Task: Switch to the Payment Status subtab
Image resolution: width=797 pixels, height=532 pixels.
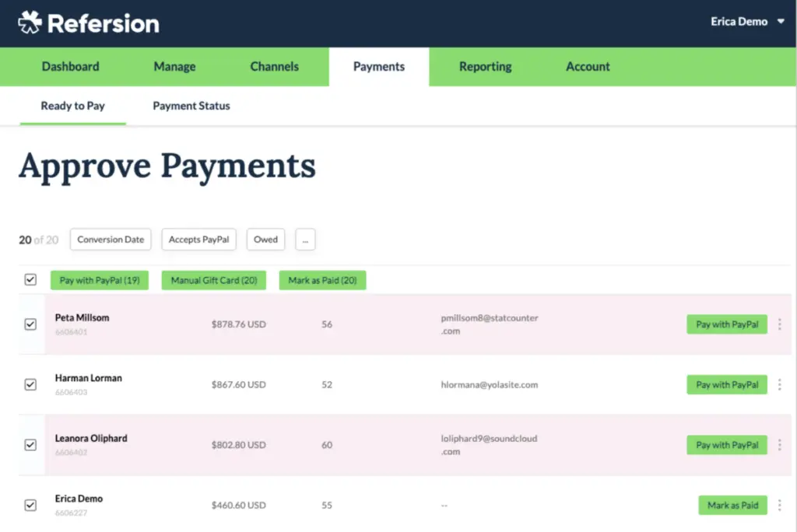Action: pyautogui.click(x=191, y=106)
